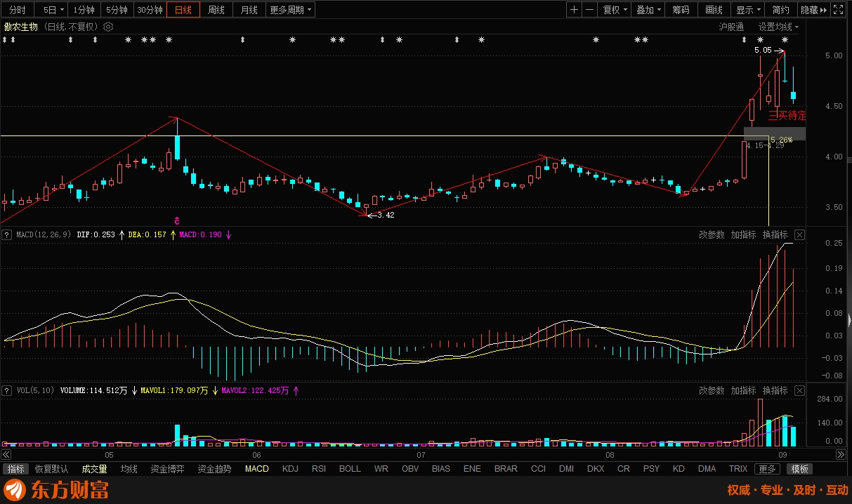This screenshot has width=852, height=504.
Task: Open VOL indicator help question mark
Action: pos(8,390)
